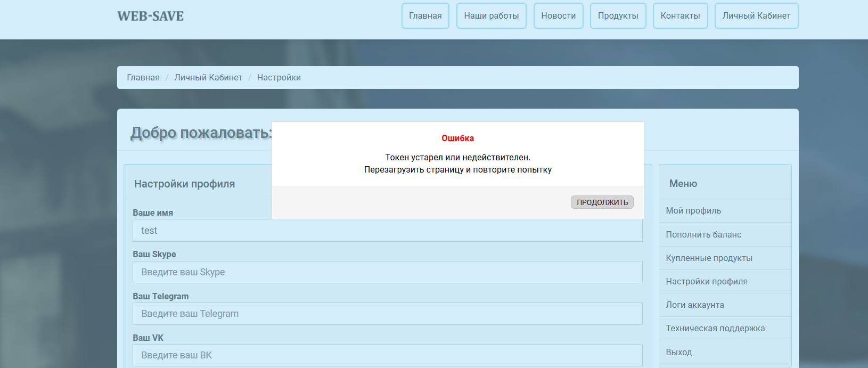This screenshot has height=368, width=868.
Task: Open Техническая поддержка in side menu
Action: tap(725, 328)
